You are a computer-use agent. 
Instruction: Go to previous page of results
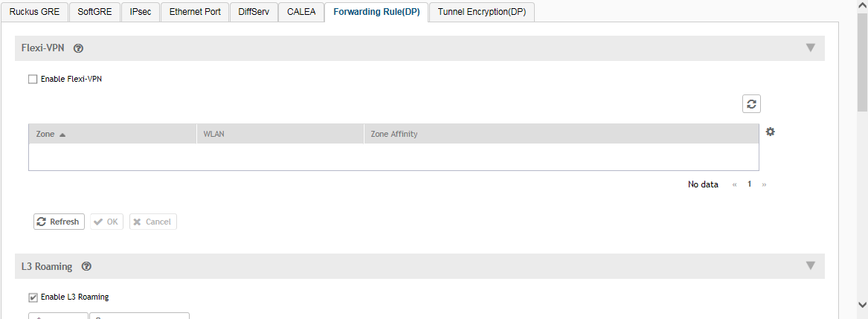click(x=736, y=184)
